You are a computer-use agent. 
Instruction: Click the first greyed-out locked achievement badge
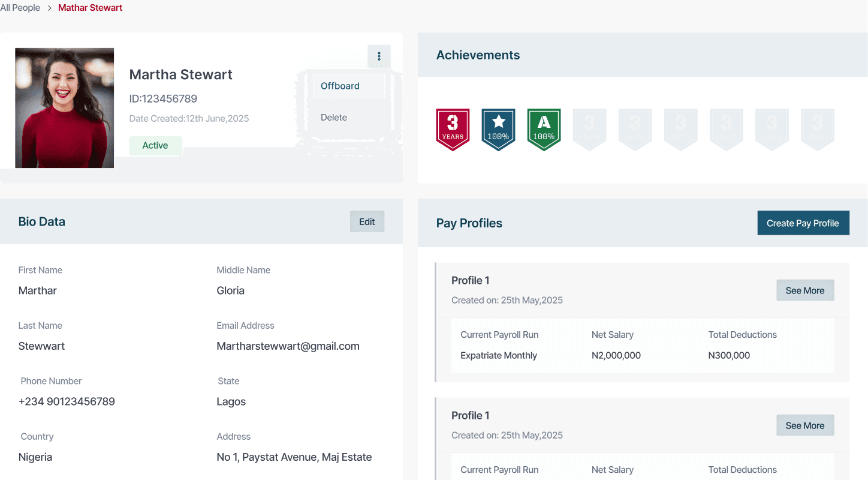coord(589,129)
